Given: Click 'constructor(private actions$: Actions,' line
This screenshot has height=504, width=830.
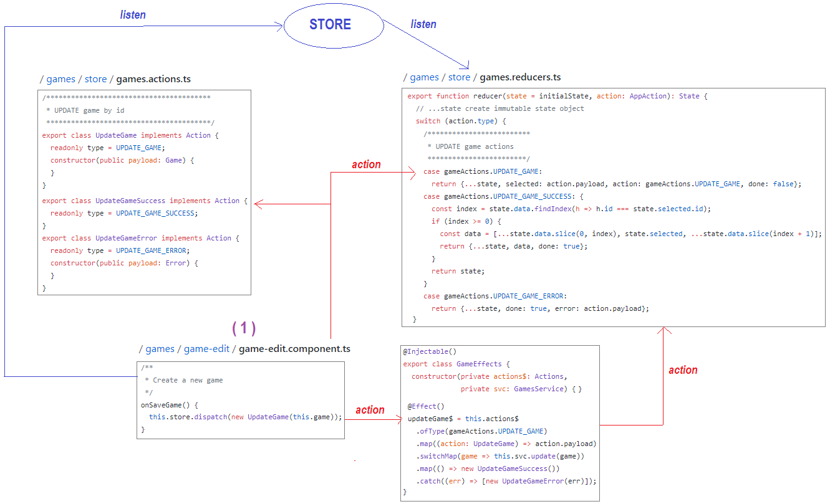Looking at the screenshot, I should [490, 376].
